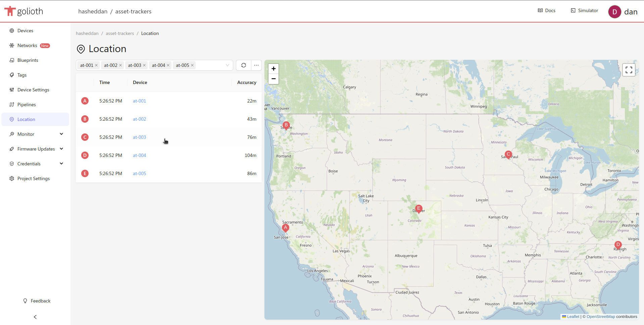Expand the Monitor menu chevron

click(61, 134)
